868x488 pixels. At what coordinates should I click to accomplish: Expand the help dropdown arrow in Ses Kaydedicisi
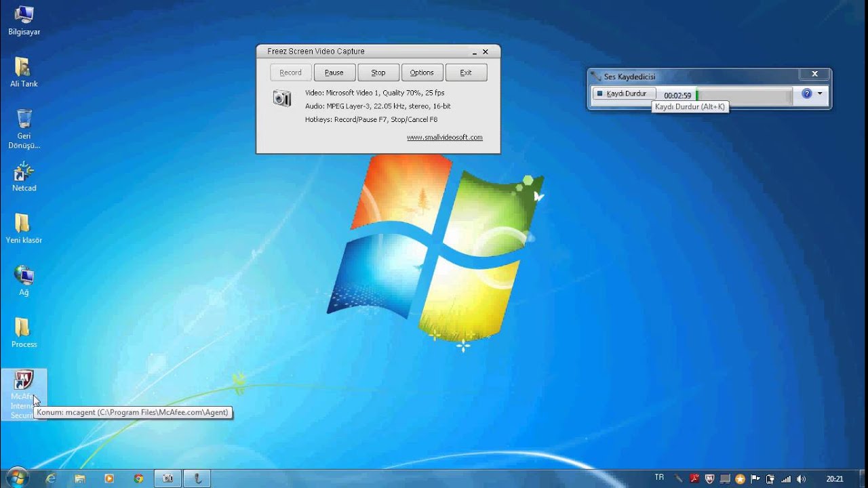click(x=820, y=94)
